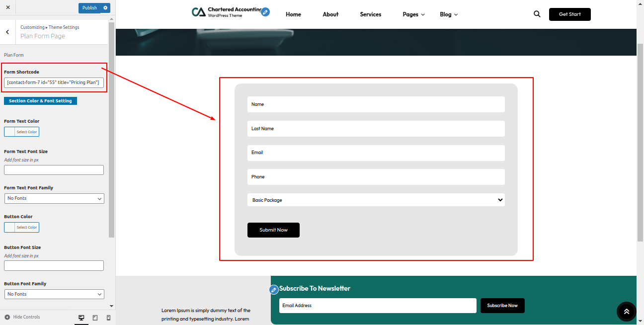Click the edit pencil beside newsletter section

click(273, 289)
